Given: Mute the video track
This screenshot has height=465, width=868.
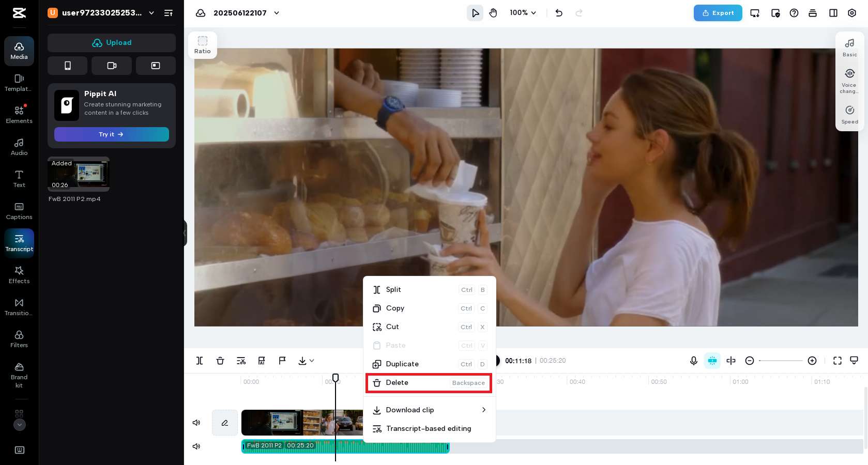Looking at the screenshot, I should coord(196,423).
